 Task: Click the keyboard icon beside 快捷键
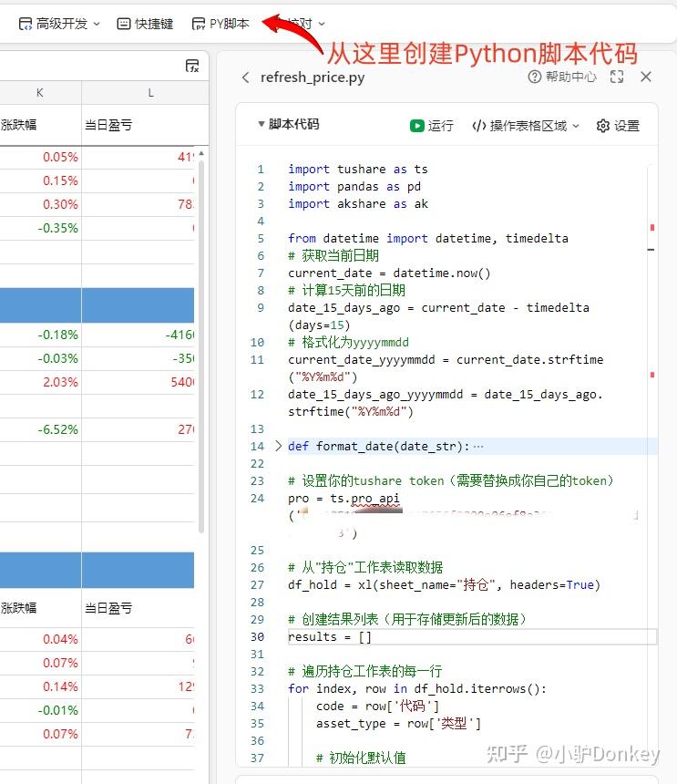pos(123,24)
